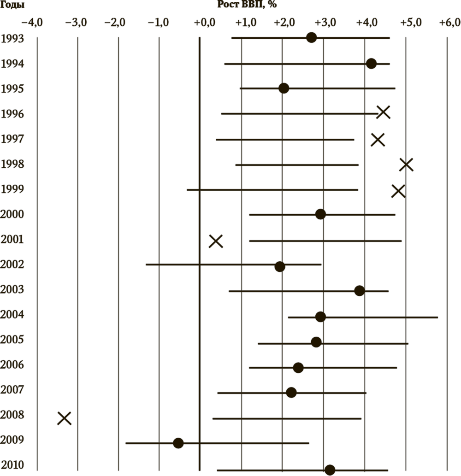
Task: Click the 'Рост ВВП, %' chart title
Action: click(247, 4)
